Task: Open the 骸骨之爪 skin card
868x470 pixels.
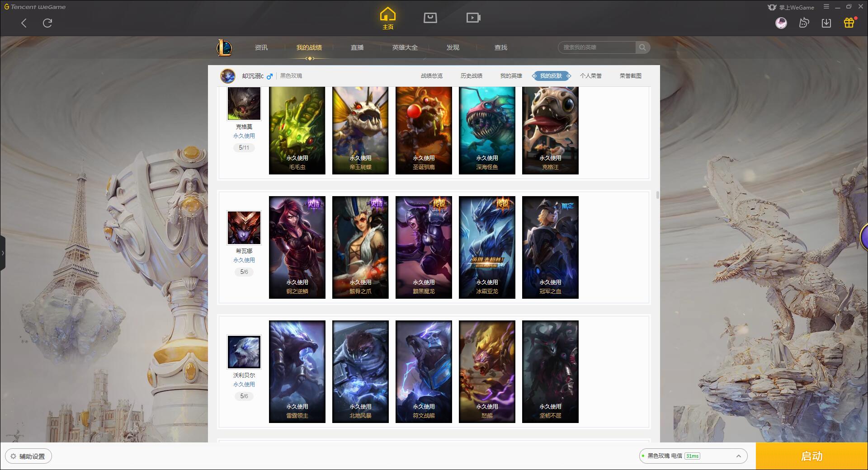Action: (x=360, y=247)
